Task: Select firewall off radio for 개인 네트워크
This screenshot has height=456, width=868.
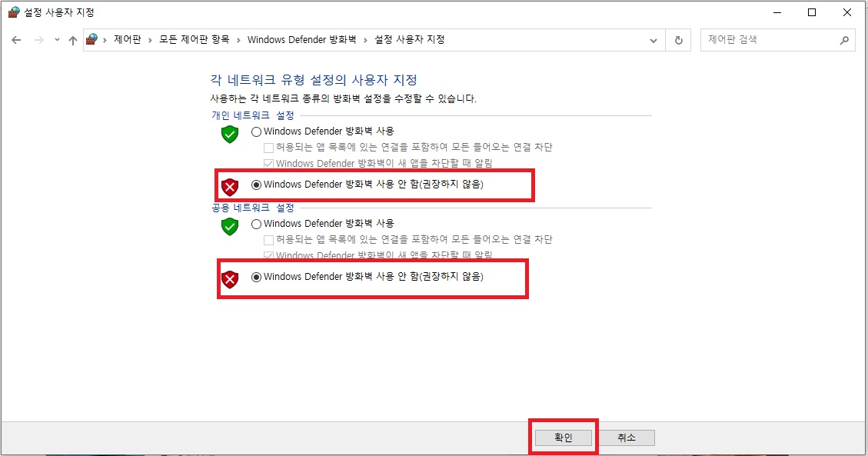Action: [256, 185]
